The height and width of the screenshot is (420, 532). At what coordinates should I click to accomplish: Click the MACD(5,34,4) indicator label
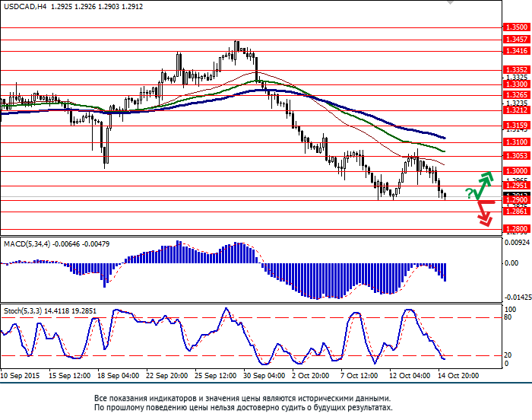(26, 244)
